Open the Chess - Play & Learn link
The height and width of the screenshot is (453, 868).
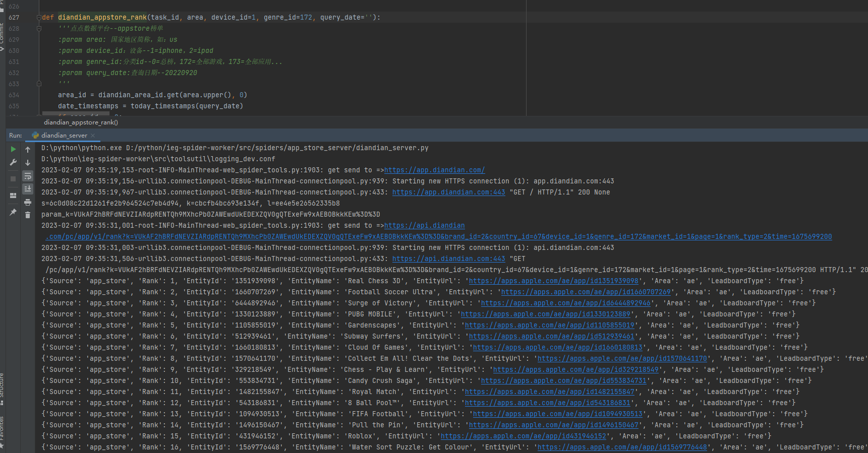point(575,370)
